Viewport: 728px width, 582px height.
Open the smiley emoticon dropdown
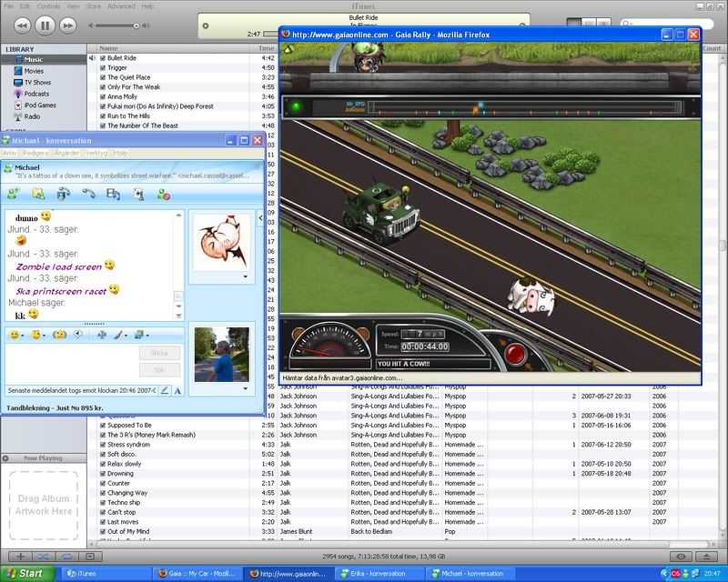tap(22, 336)
